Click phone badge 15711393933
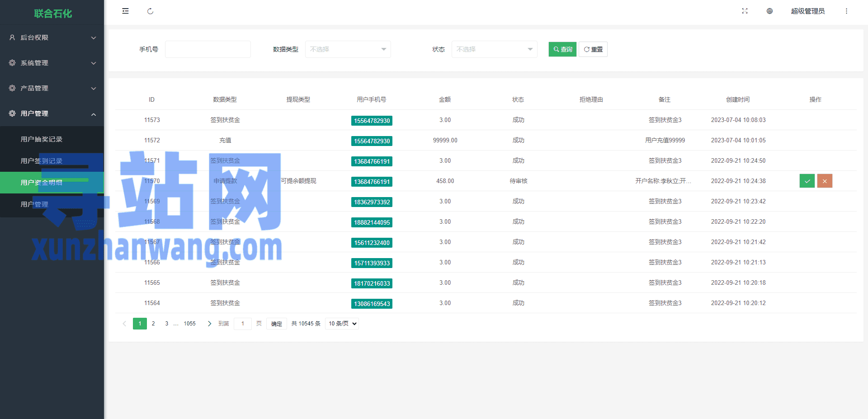This screenshot has height=419, width=868. tap(372, 263)
